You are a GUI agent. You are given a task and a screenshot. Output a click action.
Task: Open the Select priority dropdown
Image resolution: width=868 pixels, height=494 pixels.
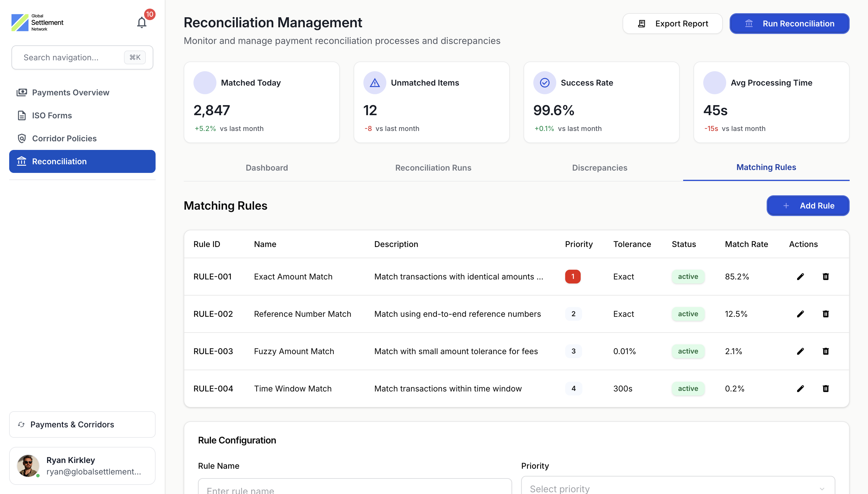(678, 488)
